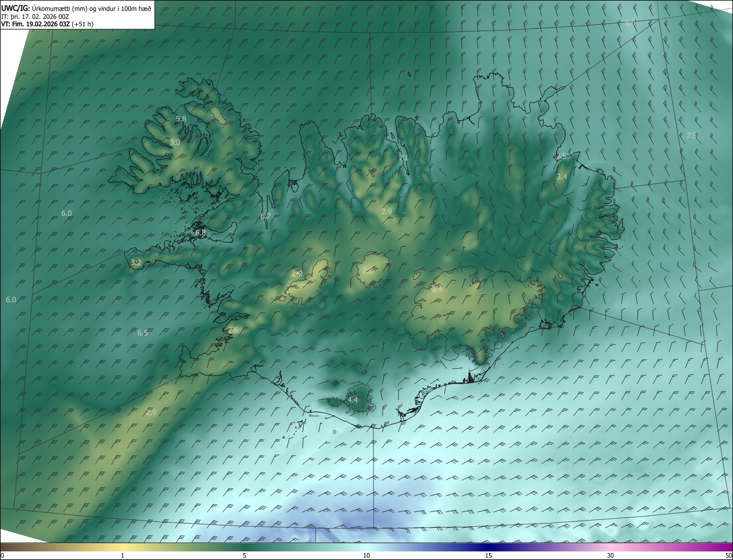Click the 3.4 value label on the map
Screen dimensions: 733x560
(562, 177)
